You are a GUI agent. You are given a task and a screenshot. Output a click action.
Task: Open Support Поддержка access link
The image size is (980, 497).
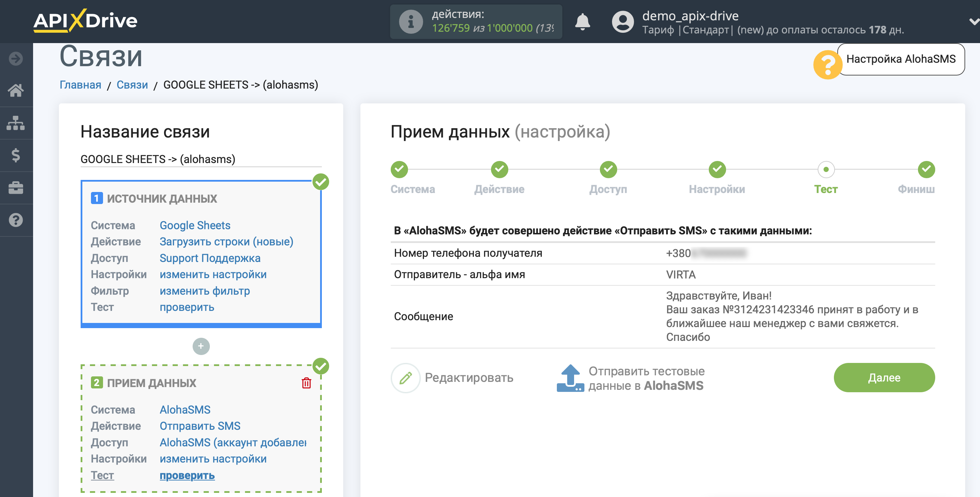[210, 258]
